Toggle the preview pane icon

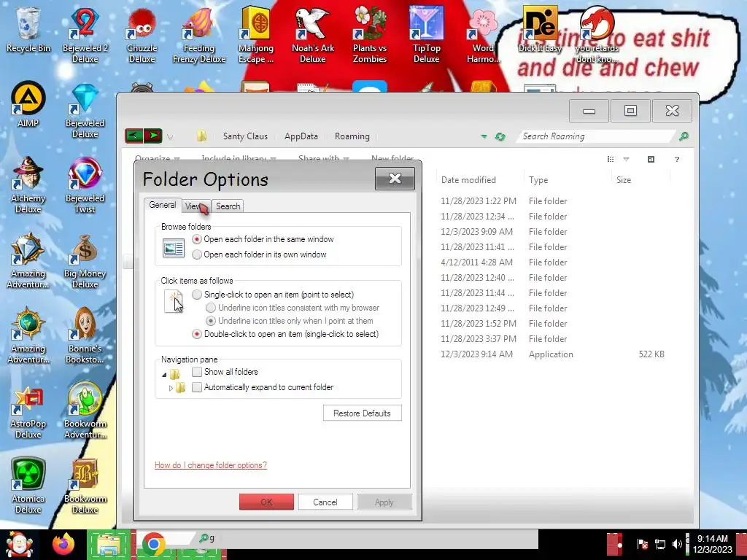651,159
